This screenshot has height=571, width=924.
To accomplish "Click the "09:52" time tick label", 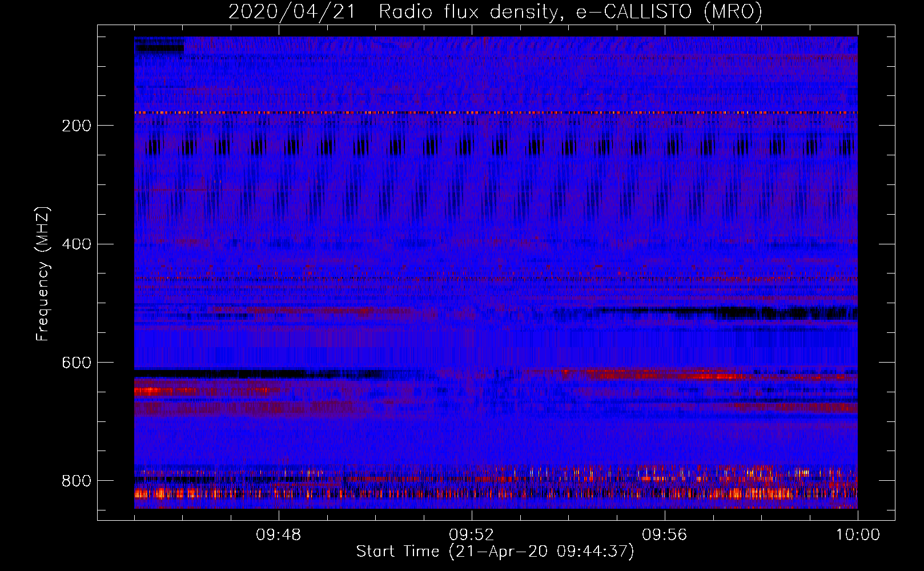I will point(472,535).
